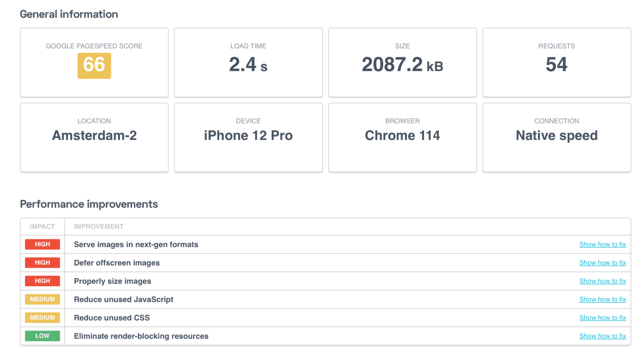The width and height of the screenshot is (644, 359).
Task: Show how to fix Reduce unused JavaScript
Action: 602,299
